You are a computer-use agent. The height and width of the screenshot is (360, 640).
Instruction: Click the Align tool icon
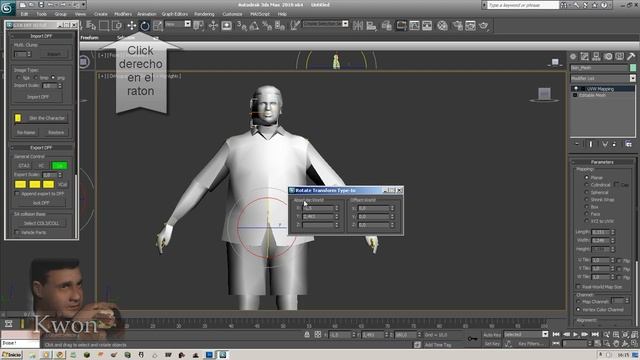(x=371, y=26)
